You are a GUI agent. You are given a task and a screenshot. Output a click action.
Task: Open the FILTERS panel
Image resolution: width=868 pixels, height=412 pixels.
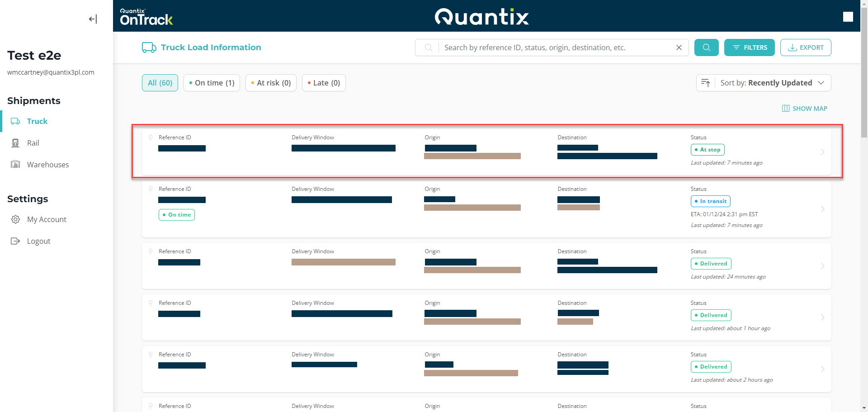pos(749,47)
